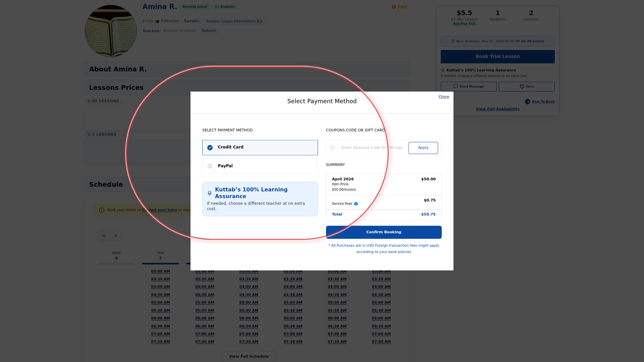
Task: Click the discount code input field
Action: [x=372, y=148]
